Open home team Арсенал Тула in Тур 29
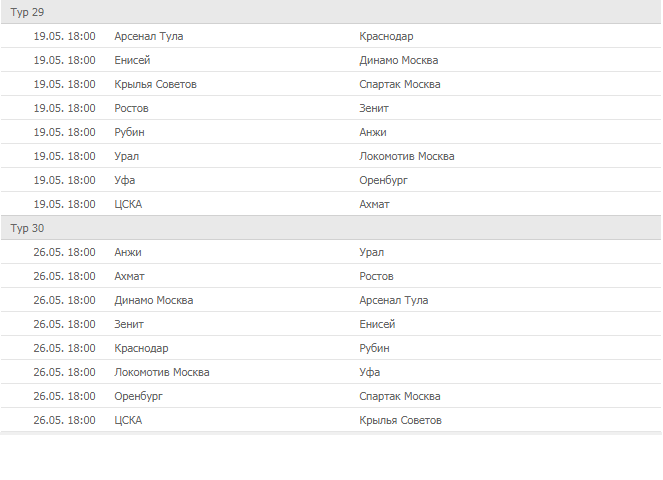Image resolution: width=663 pixels, height=480 pixels. 149,36
